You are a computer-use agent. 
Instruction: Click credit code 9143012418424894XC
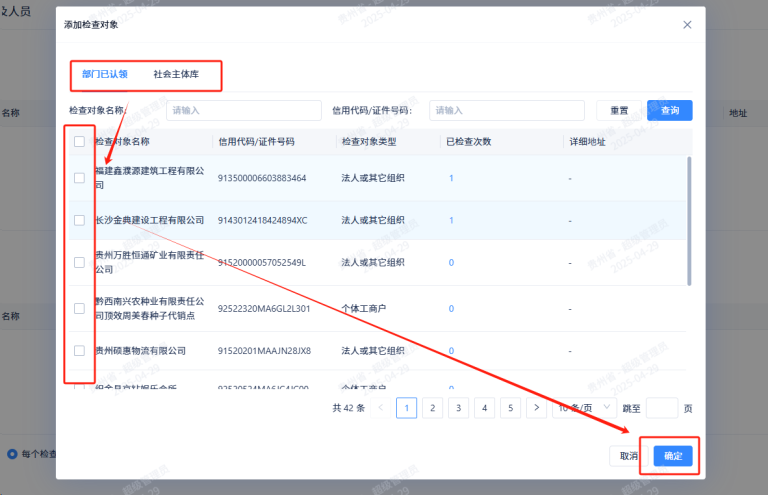[263, 220]
